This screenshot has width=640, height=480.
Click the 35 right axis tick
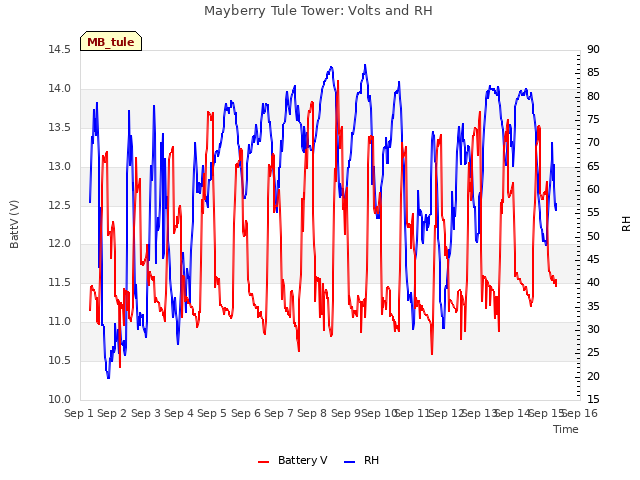(x=593, y=306)
